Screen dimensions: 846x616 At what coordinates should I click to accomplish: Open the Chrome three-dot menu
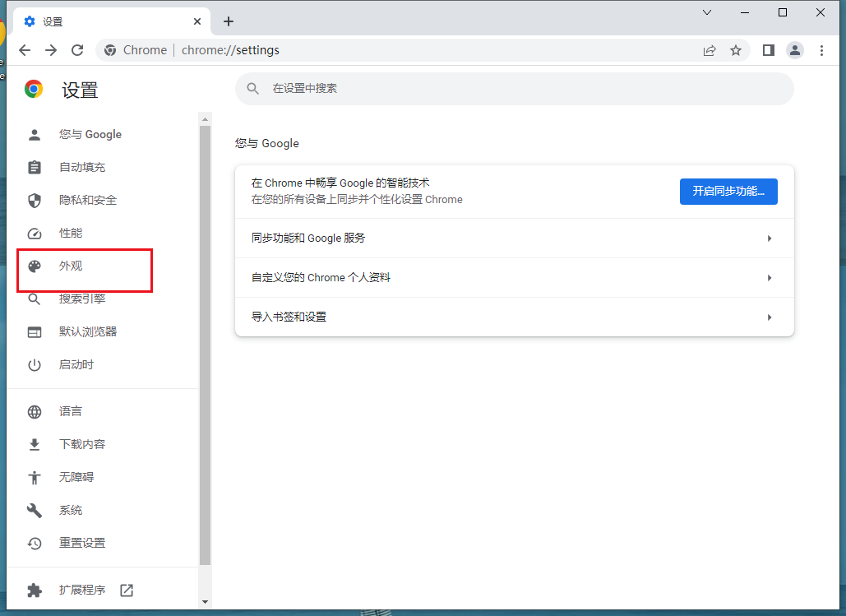pos(821,50)
